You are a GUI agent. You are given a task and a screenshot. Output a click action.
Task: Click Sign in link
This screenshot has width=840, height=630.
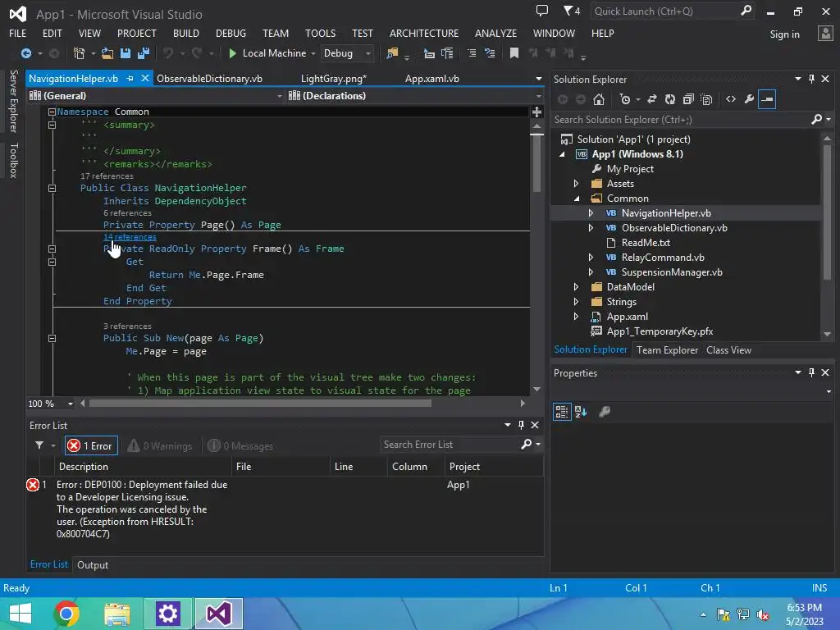click(784, 34)
